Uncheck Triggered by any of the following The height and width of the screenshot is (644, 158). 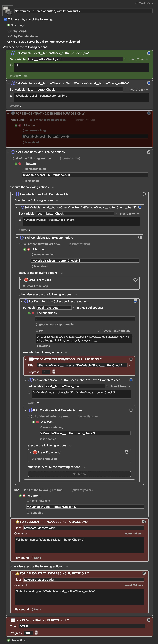pos(6,19)
